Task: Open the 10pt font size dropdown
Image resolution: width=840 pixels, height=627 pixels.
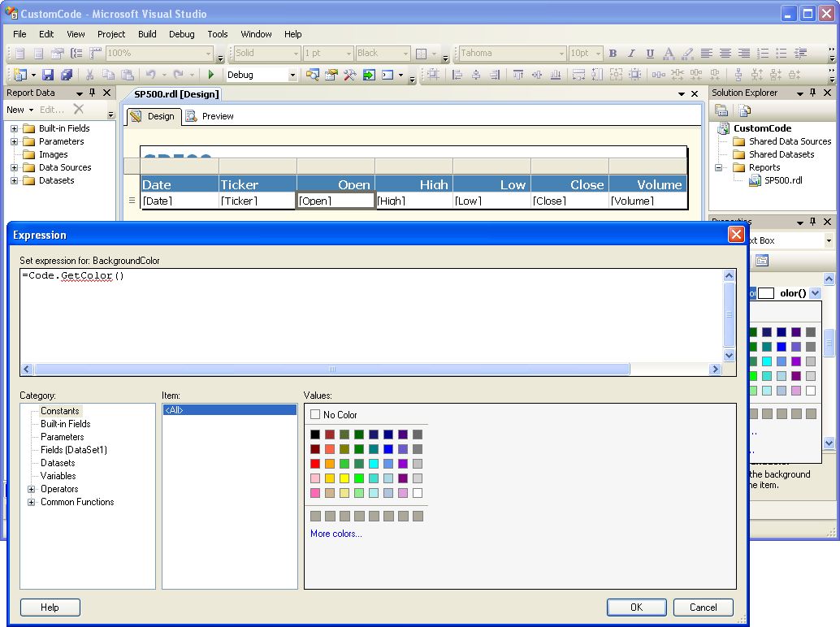Action: pyautogui.click(x=599, y=53)
